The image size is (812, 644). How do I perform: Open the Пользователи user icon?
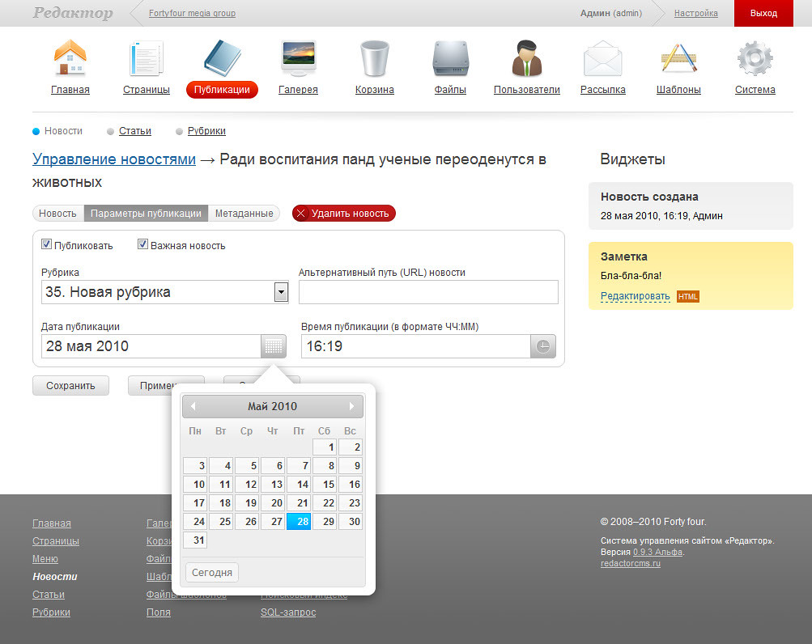click(526, 59)
